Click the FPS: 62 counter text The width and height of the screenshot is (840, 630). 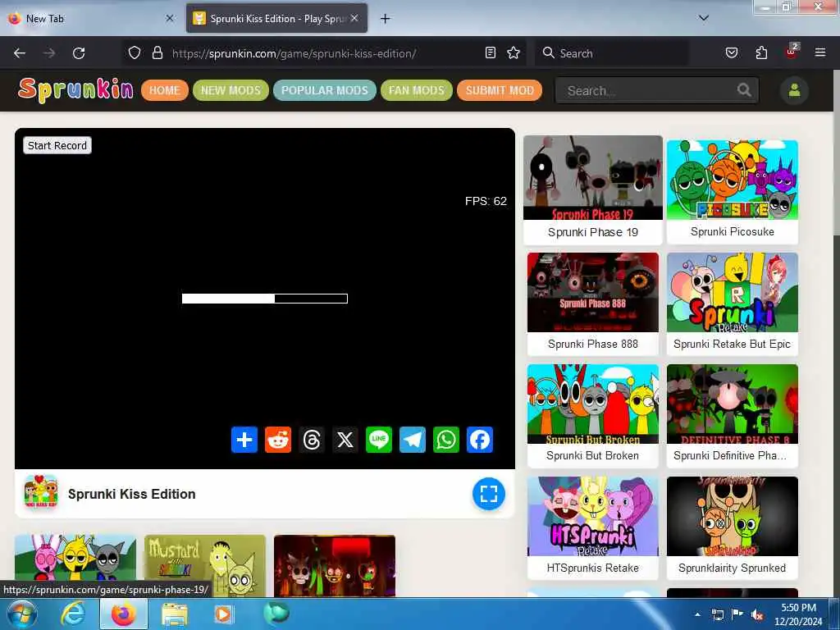pyautogui.click(x=486, y=201)
